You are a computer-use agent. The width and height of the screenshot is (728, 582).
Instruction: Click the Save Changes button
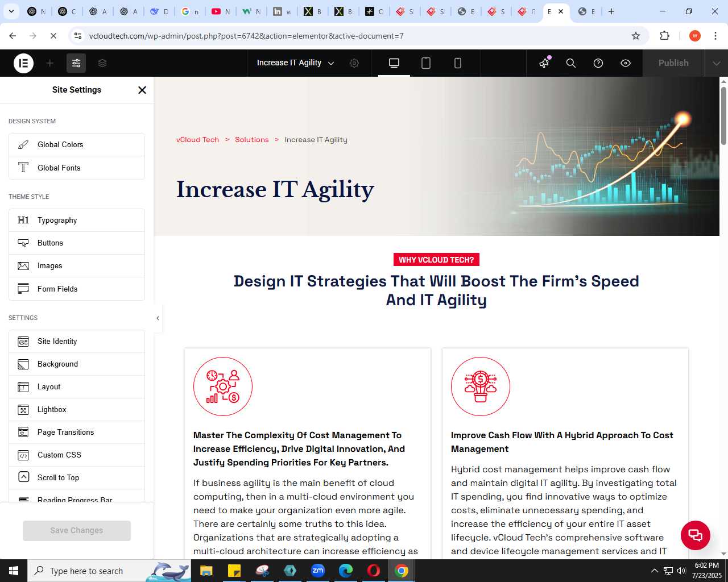point(77,530)
